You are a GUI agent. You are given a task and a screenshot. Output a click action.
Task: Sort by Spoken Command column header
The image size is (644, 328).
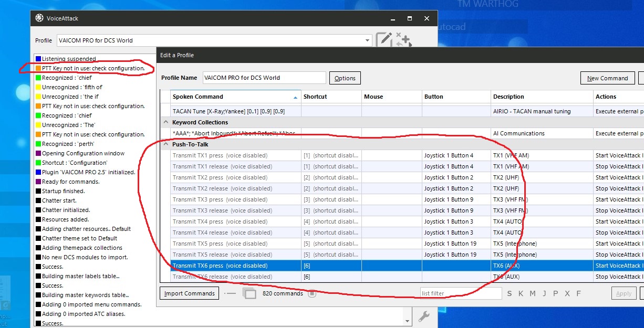point(235,97)
